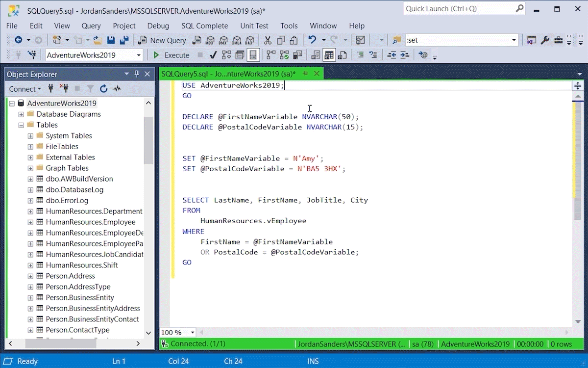
Task: Select the SQLQuery5.sql document tab
Action: click(x=228, y=74)
